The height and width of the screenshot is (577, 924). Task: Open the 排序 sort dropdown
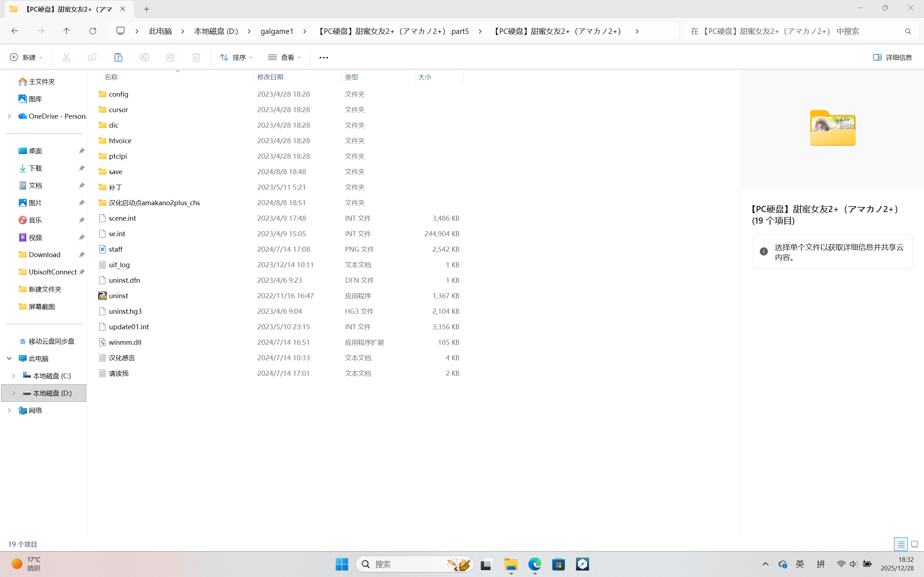tap(236, 57)
